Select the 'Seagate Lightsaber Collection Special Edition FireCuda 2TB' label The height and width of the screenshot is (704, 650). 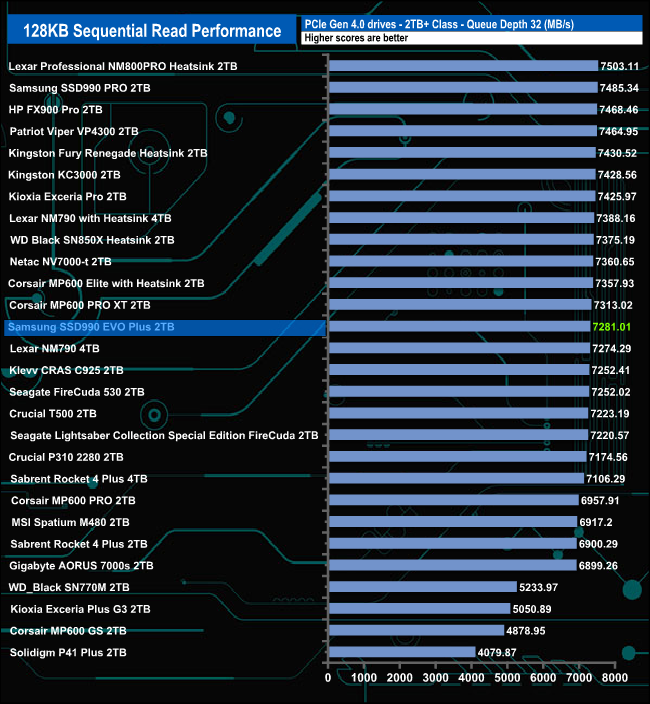click(164, 436)
